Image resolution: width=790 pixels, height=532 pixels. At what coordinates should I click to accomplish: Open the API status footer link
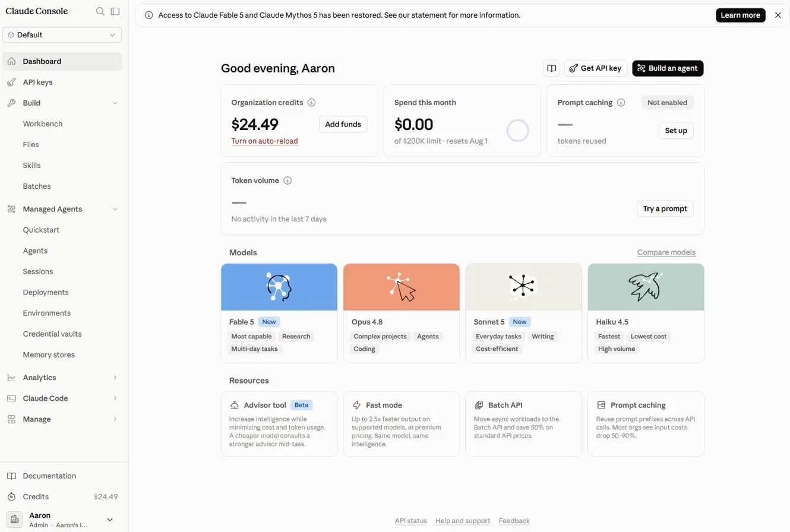coord(411,521)
